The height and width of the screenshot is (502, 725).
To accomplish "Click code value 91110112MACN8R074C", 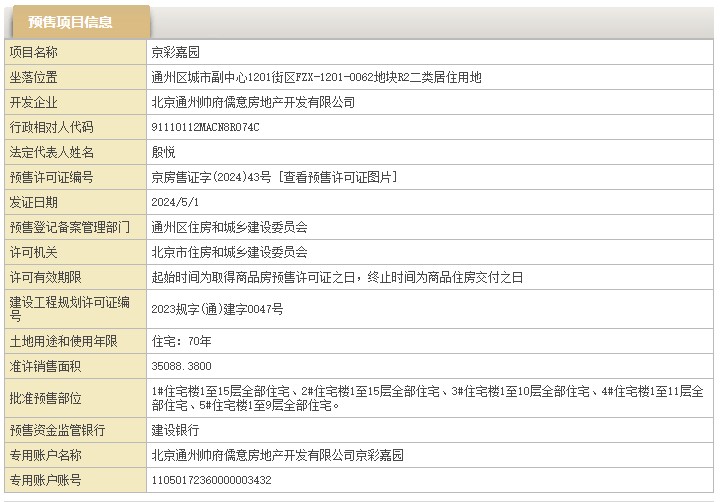I will pyautogui.click(x=205, y=127).
